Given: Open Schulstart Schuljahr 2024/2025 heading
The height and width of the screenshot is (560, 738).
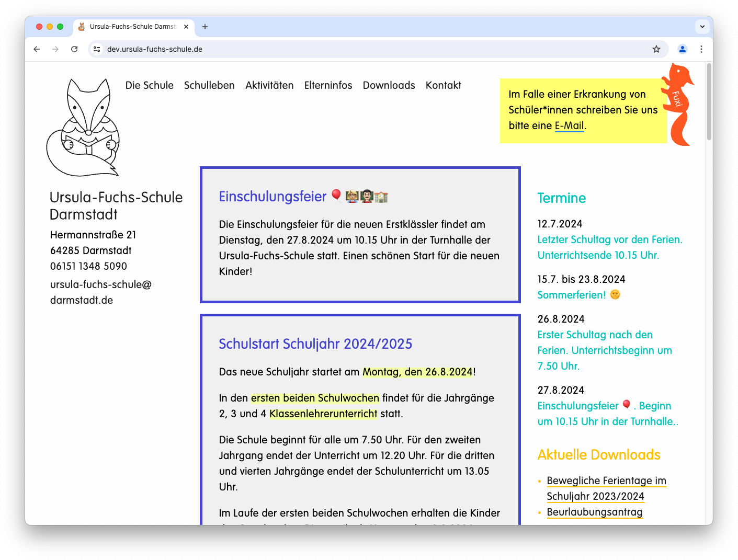Looking at the screenshot, I should [x=315, y=344].
